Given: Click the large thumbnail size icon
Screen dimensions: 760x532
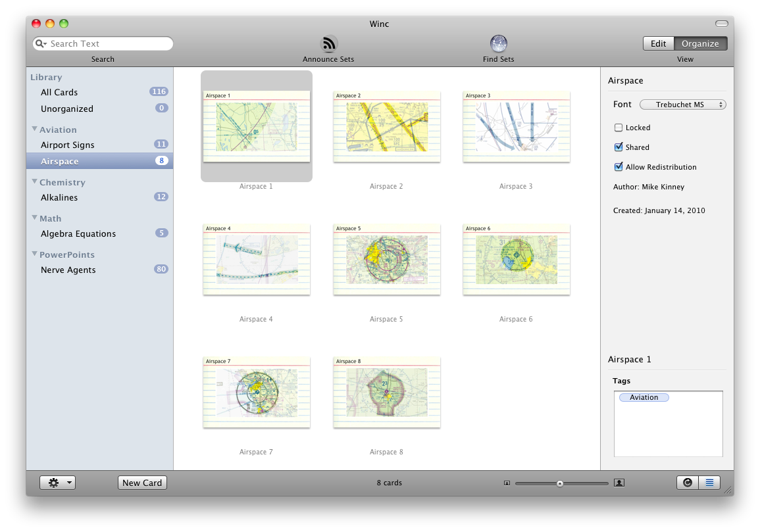Looking at the screenshot, I should [x=619, y=483].
